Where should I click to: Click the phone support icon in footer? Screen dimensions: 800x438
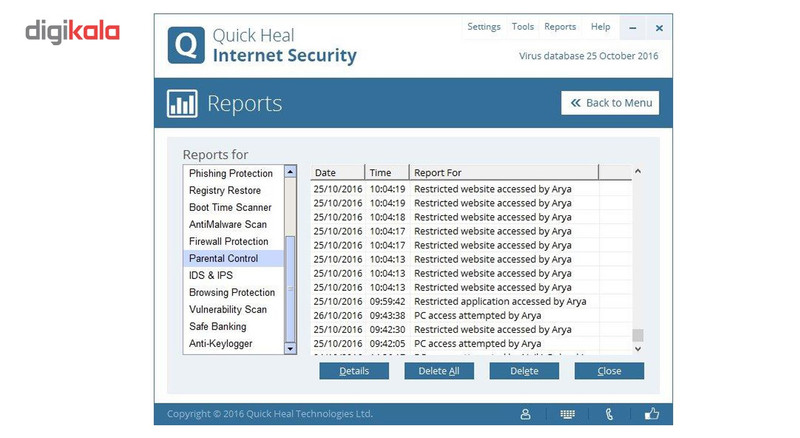[x=609, y=414]
